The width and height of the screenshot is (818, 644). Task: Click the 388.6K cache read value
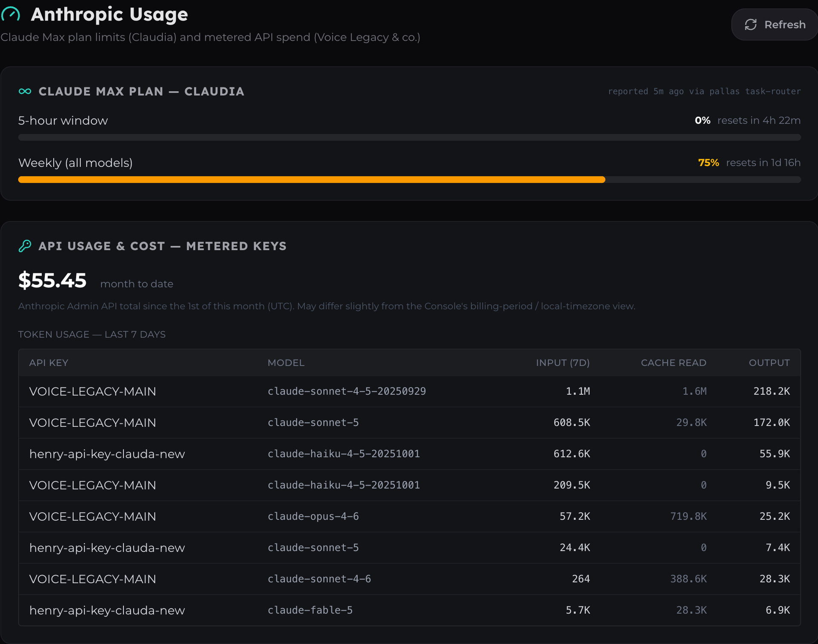click(688, 579)
